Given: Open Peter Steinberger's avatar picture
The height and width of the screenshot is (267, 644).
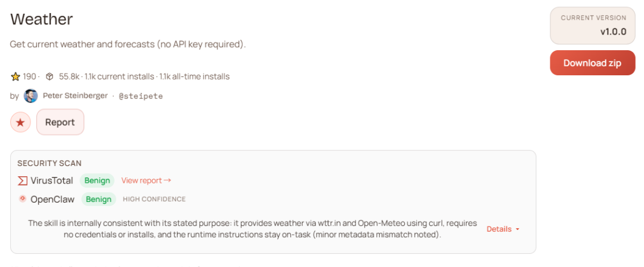Looking at the screenshot, I should click(30, 96).
